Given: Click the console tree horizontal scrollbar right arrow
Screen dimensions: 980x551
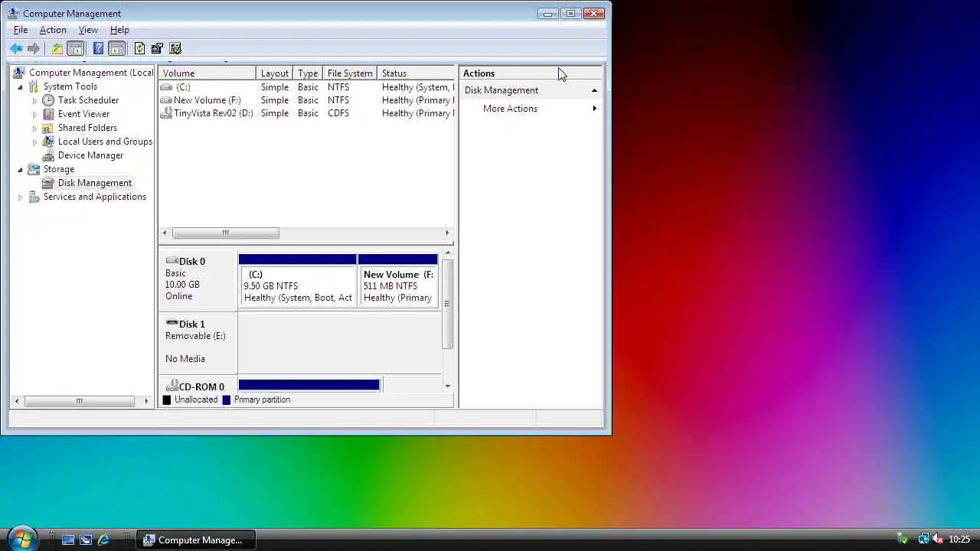Looking at the screenshot, I should (146, 401).
